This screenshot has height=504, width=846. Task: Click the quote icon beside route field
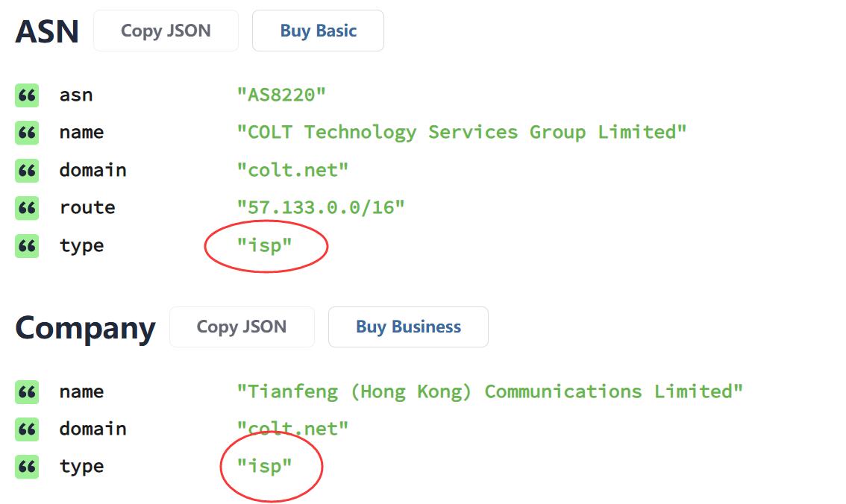[27, 208]
